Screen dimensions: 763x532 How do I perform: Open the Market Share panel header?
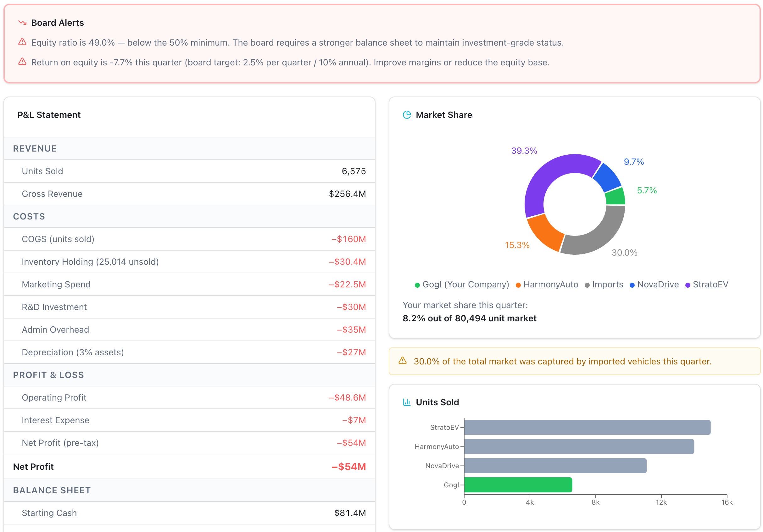coord(444,115)
